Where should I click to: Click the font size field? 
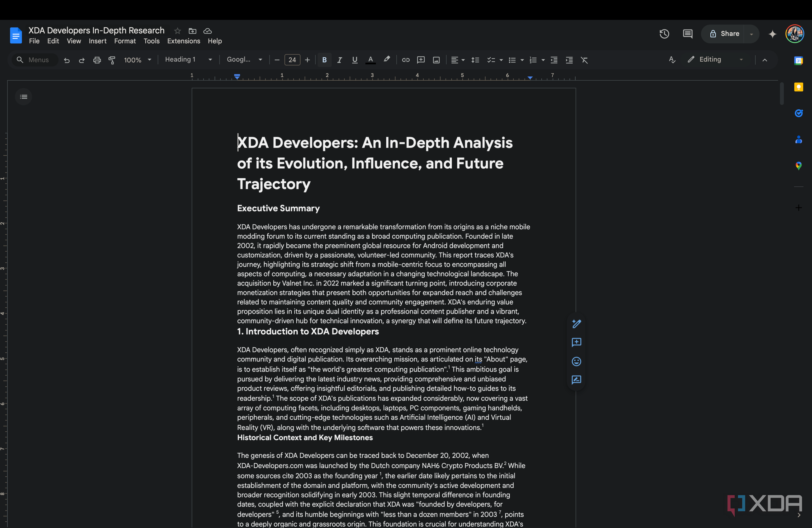point(292,60)
